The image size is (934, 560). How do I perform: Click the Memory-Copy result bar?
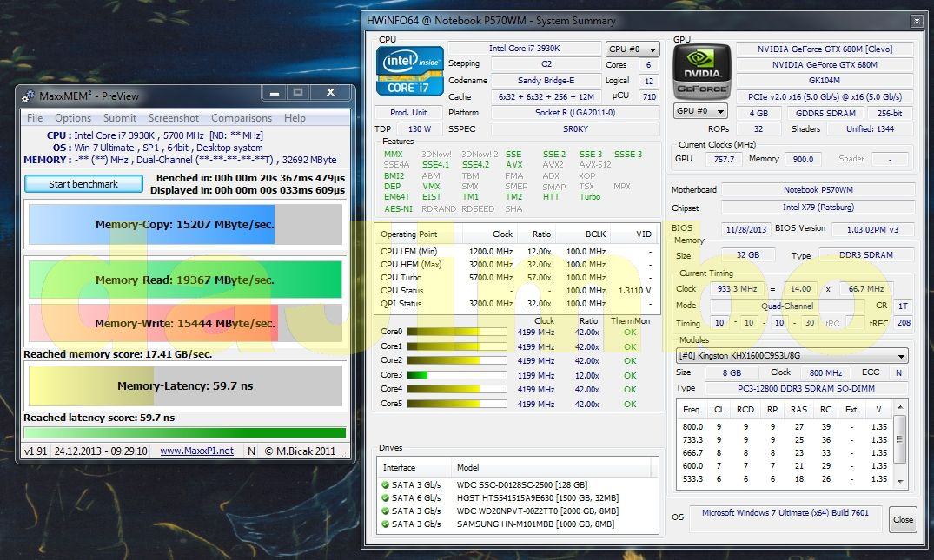185,224
